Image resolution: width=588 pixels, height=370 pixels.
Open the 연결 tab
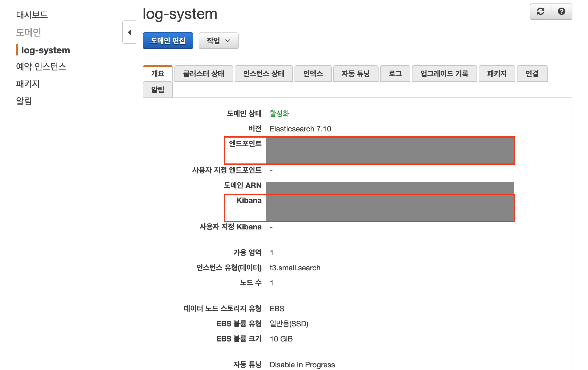(x=532, y=74)
